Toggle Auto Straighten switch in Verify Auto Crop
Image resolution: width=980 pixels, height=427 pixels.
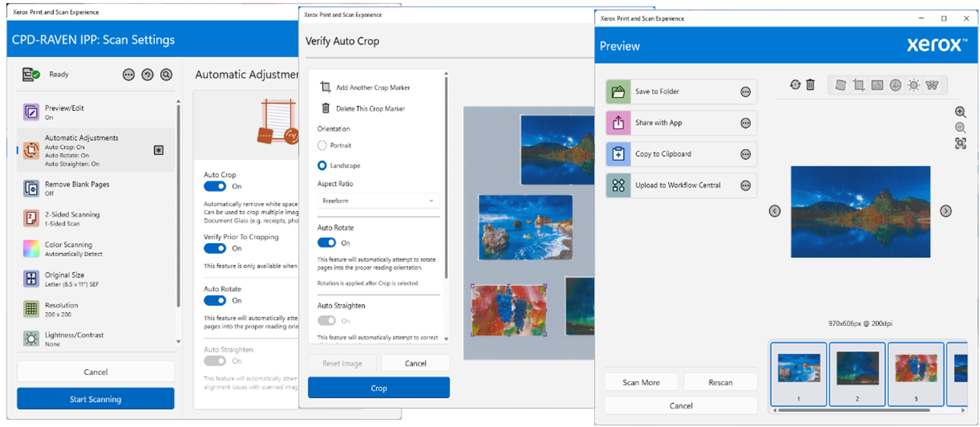(x=327, y=321)
